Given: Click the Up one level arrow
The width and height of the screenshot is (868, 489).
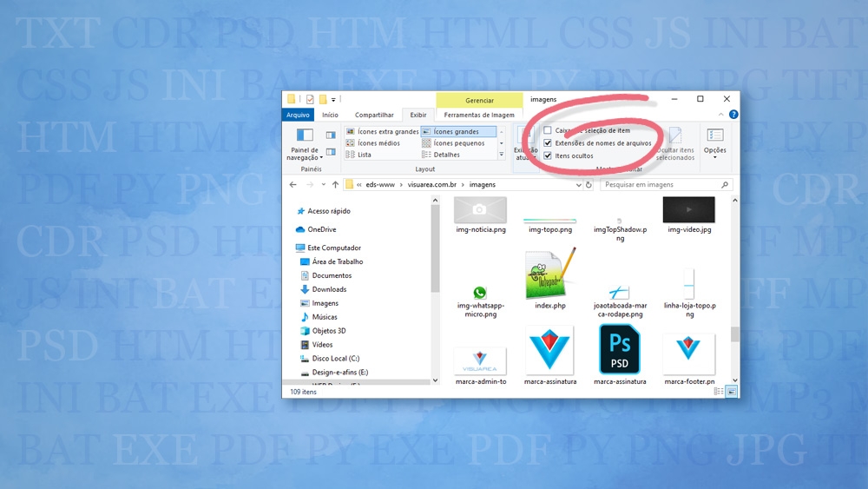Looking at the screenshot, I should coord(335,185).
